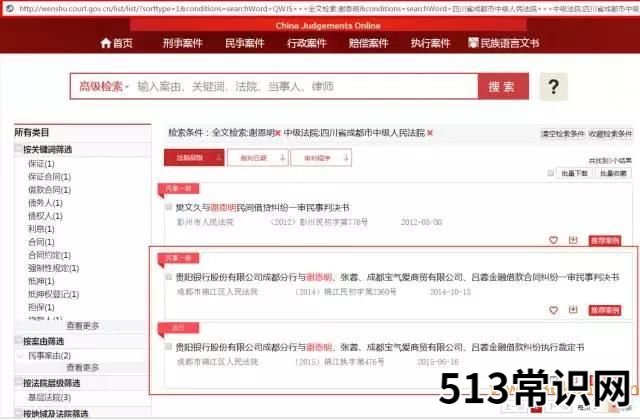Open the 高级检索 dropdown
Viewport: 640px width, 419px height.
[103, 87]
